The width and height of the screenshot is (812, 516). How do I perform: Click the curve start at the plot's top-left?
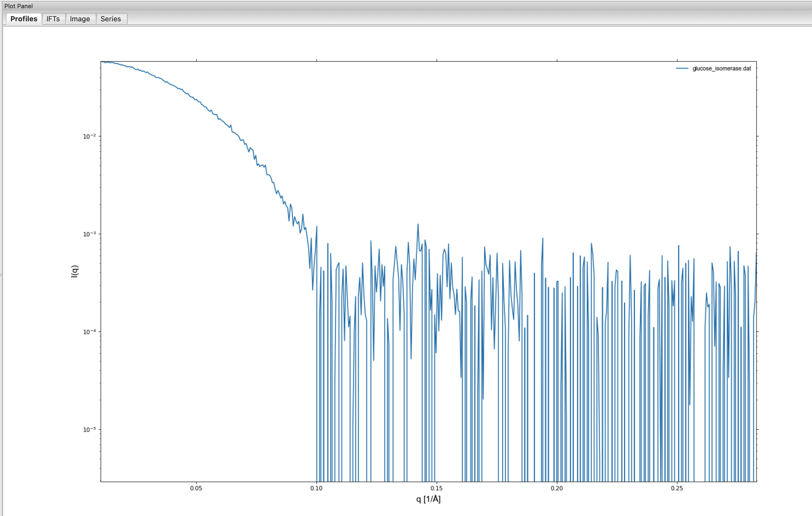(x=102, y=62)
